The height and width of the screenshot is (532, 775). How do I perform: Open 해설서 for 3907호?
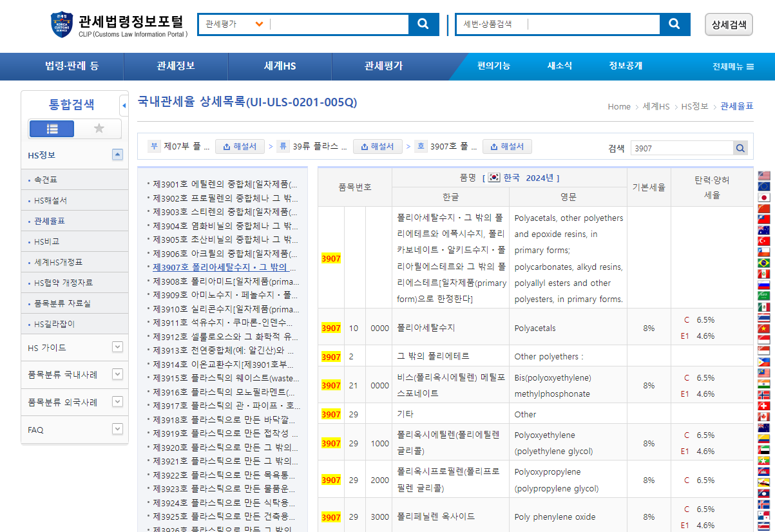coord(507,147)
